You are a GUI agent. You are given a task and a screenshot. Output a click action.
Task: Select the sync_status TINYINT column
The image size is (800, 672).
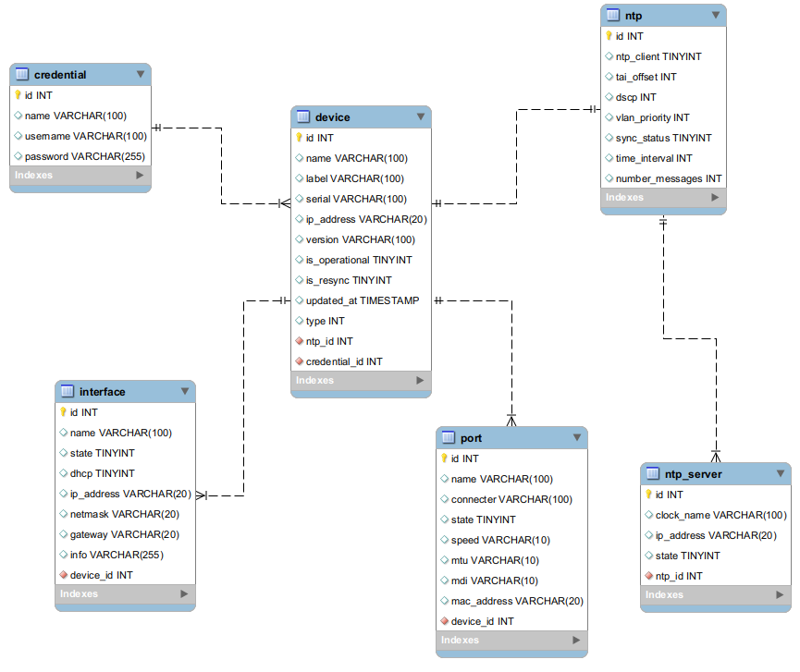663,138
